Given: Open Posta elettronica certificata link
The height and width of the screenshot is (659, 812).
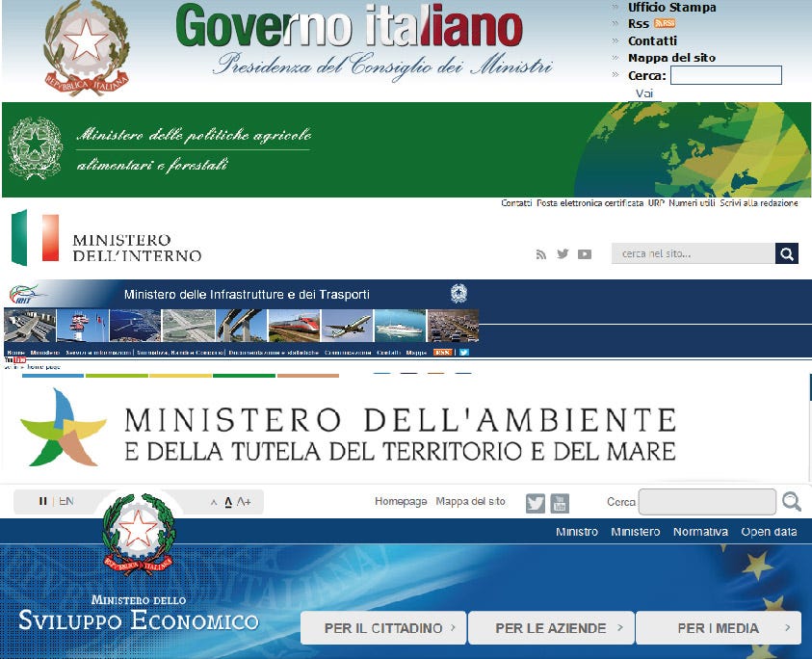Looking at the screenshot, I should [x=589, y=203].
